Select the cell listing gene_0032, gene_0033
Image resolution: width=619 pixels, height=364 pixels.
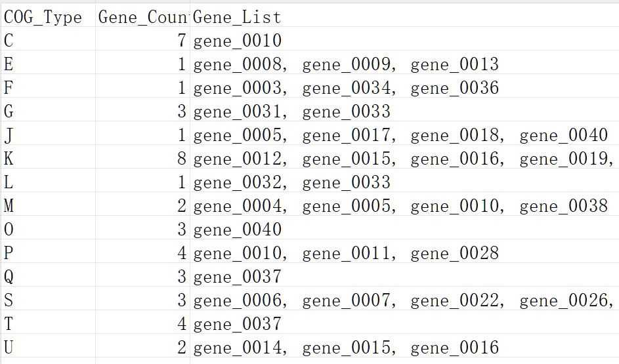(291, 182)
